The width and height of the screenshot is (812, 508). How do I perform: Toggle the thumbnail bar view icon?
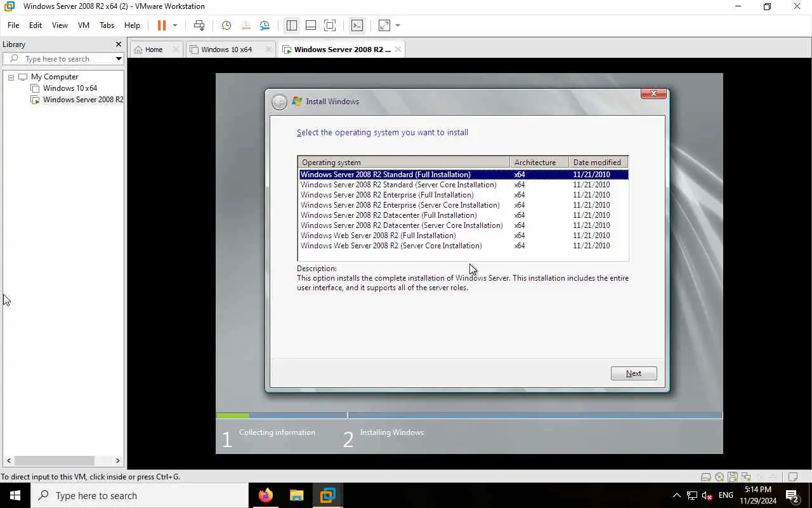click(311, 25)
